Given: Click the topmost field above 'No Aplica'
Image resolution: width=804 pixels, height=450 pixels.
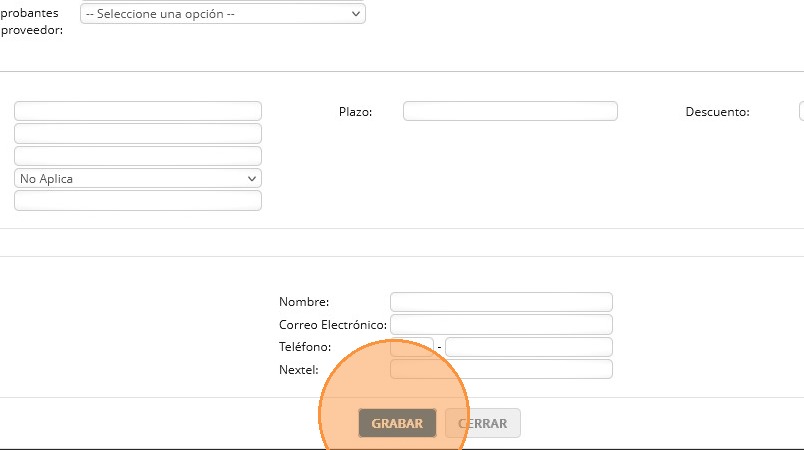Looking at the screenshot, I should pos(137,111).
